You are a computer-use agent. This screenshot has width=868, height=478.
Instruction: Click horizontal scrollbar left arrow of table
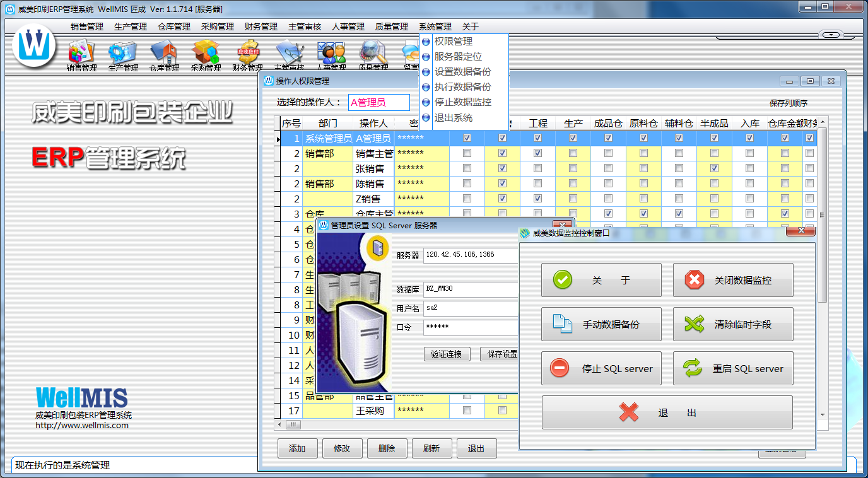click(280, 425)
